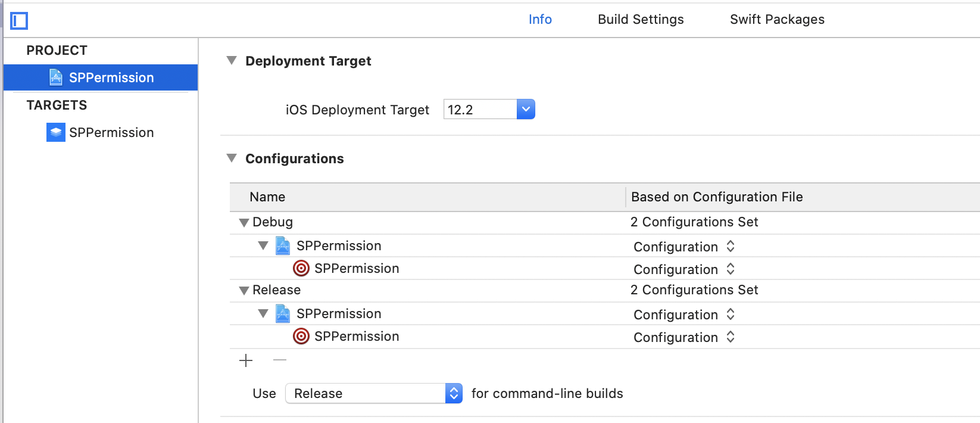Image resolution: width=980 pixels, height=423 pixels.
Task: Collapse the Deployment Target section
Action: [232, 61]
